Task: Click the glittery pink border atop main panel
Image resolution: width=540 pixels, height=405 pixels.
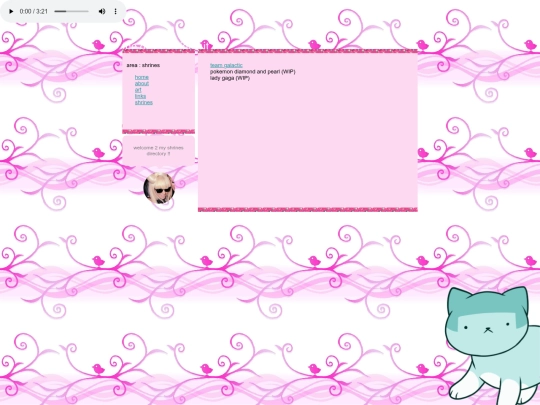Action: point(308,51)
